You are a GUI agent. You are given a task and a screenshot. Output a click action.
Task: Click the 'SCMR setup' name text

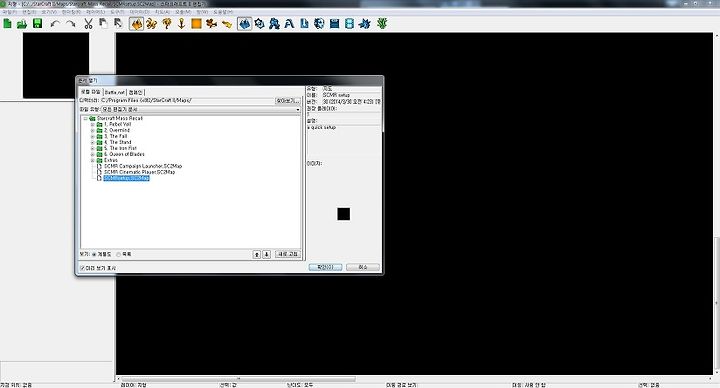336,95
